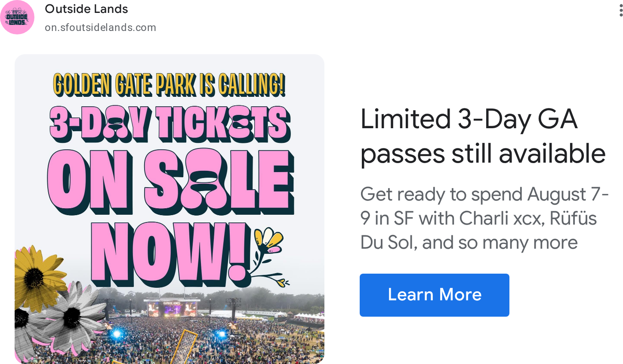
Task: Click the Golden Gate Park Is Calling banner text
Action: click(x=169, y=84)
